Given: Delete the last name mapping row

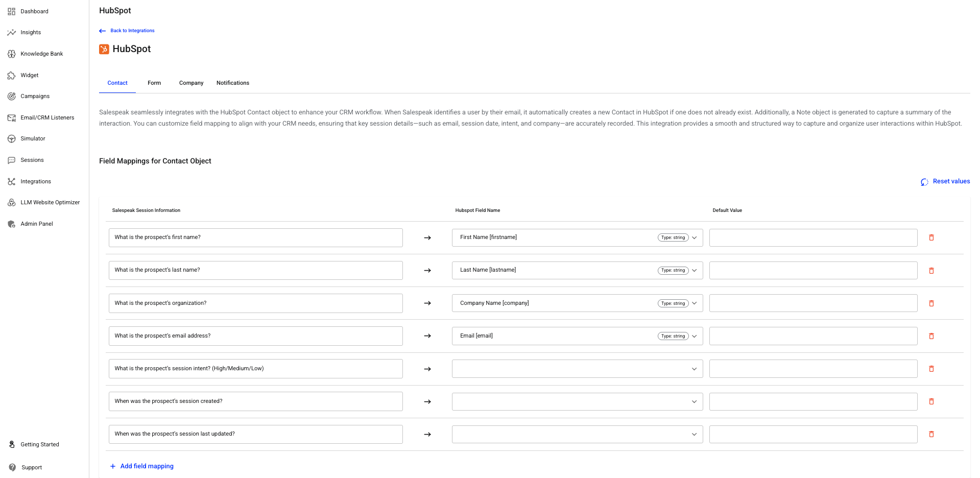Looking at the screenshot, I should pos(931,271).
